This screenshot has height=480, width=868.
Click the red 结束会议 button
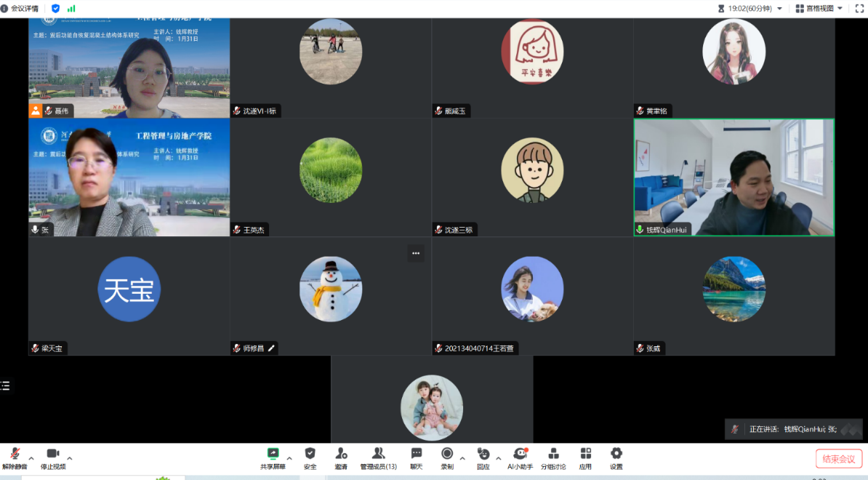[838, 459]
